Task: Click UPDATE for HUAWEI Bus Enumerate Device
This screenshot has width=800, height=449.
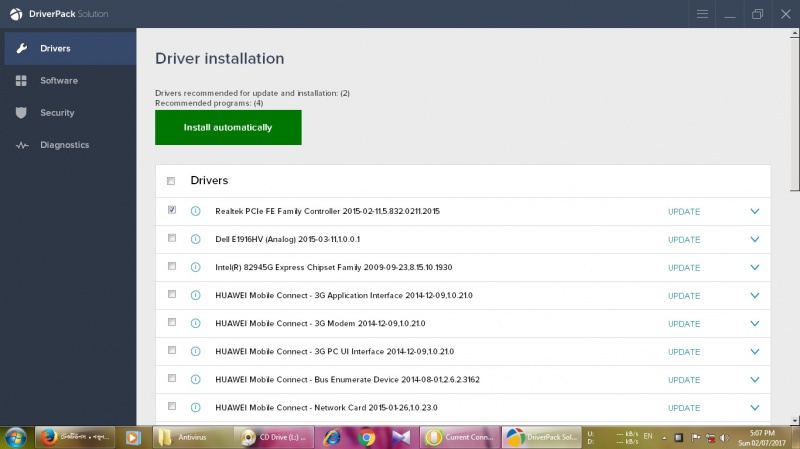Action: pos(684,380)
